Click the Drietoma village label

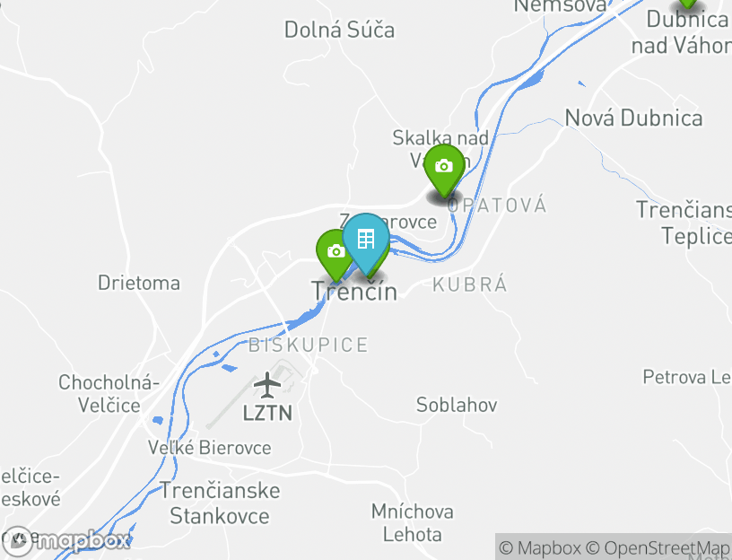(x=139, y=283)
